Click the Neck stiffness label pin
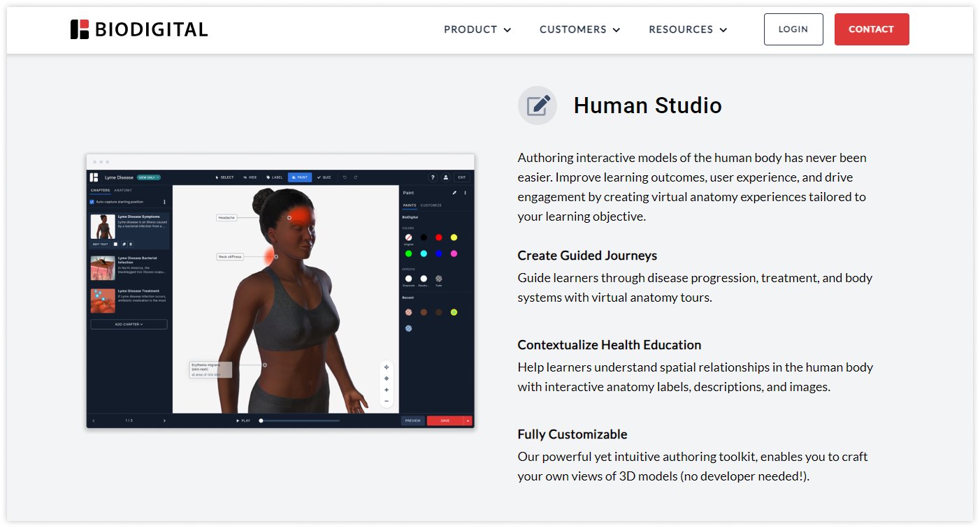 coord(276,257)
